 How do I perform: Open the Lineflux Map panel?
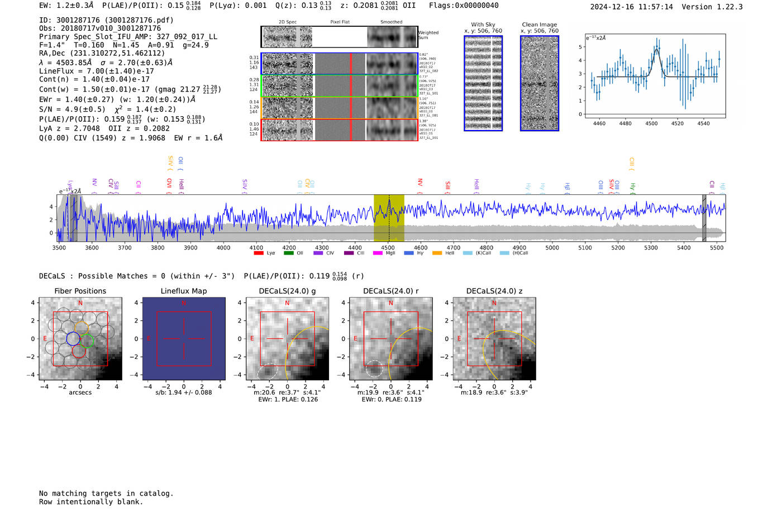(184, 339)
